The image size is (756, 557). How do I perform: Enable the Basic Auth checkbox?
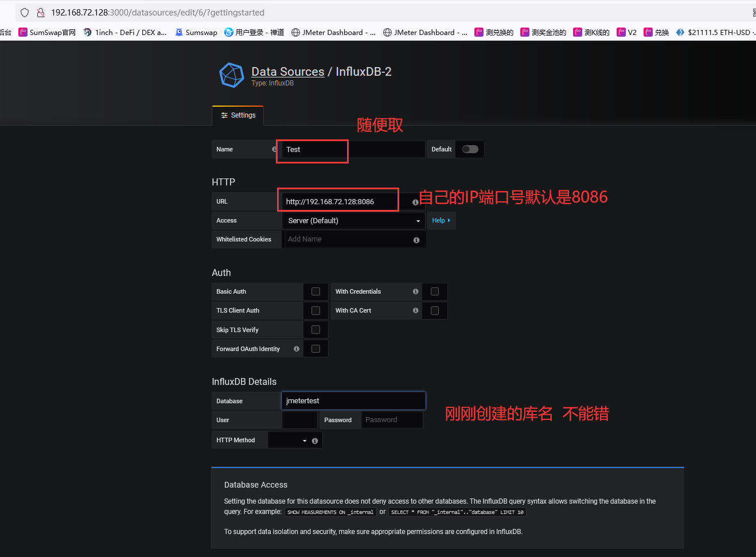(x=315, y=291)
